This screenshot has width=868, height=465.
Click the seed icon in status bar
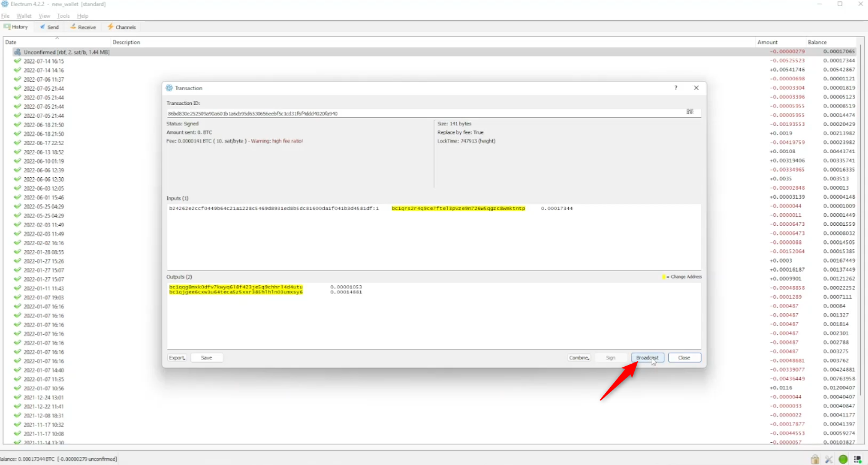[x=858, y=459]
